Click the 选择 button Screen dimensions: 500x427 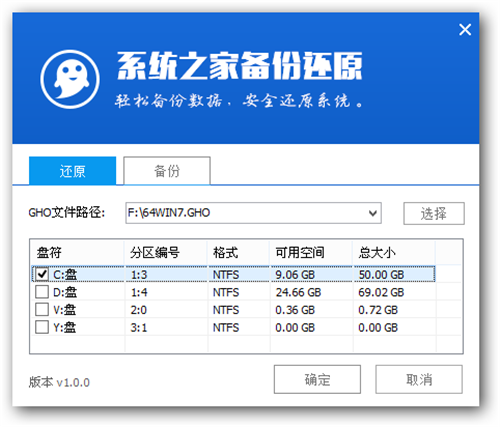434,213
